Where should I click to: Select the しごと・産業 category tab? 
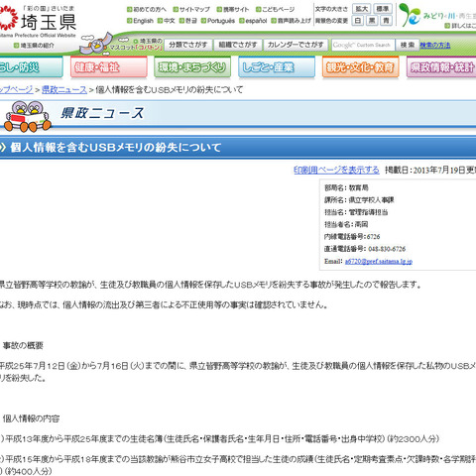(277, 67)
